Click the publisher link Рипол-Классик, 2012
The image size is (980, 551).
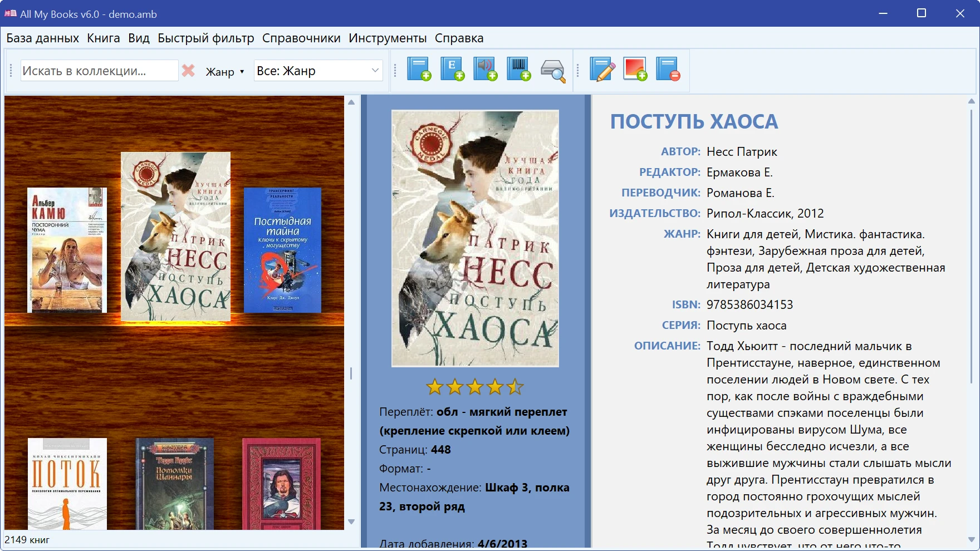click(765, 214)
